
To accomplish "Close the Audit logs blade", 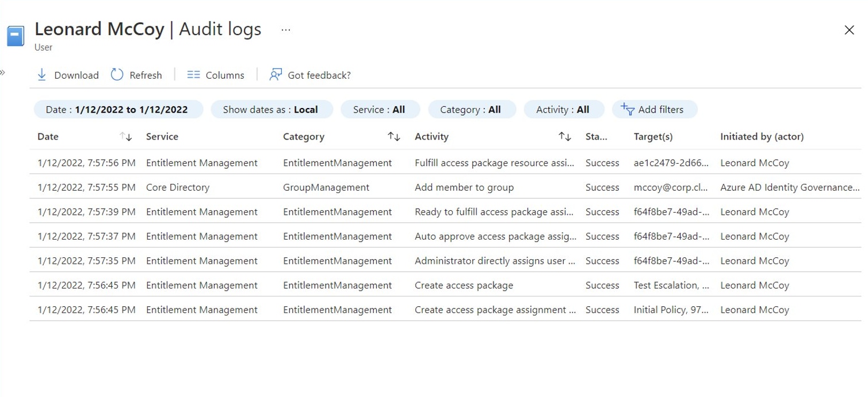I will [x=849, y=30].
